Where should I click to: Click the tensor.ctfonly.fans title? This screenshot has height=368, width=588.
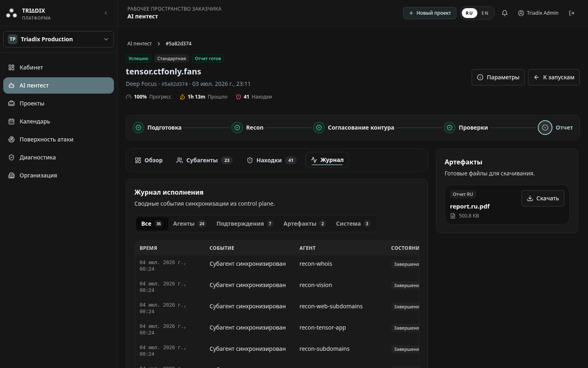click(163, 72)
